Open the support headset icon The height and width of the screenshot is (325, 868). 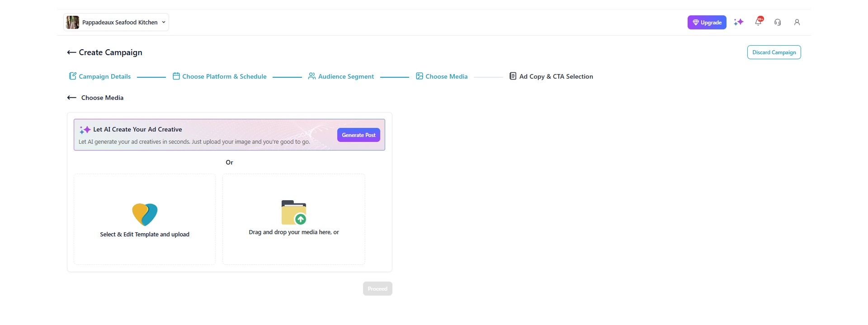tap(778, 22)
